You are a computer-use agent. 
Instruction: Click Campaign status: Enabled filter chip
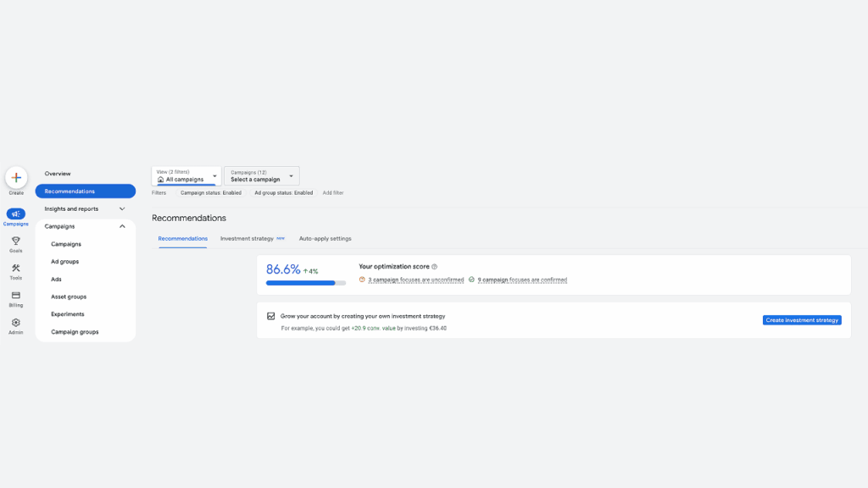click(211, 193)
